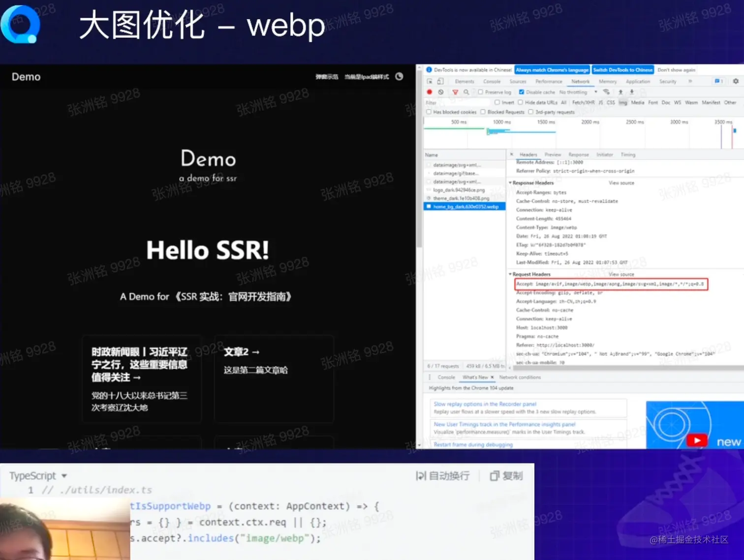Toggle the device toolbar icon
This screenshot has width=744, height=560.
tap(440, 81)
